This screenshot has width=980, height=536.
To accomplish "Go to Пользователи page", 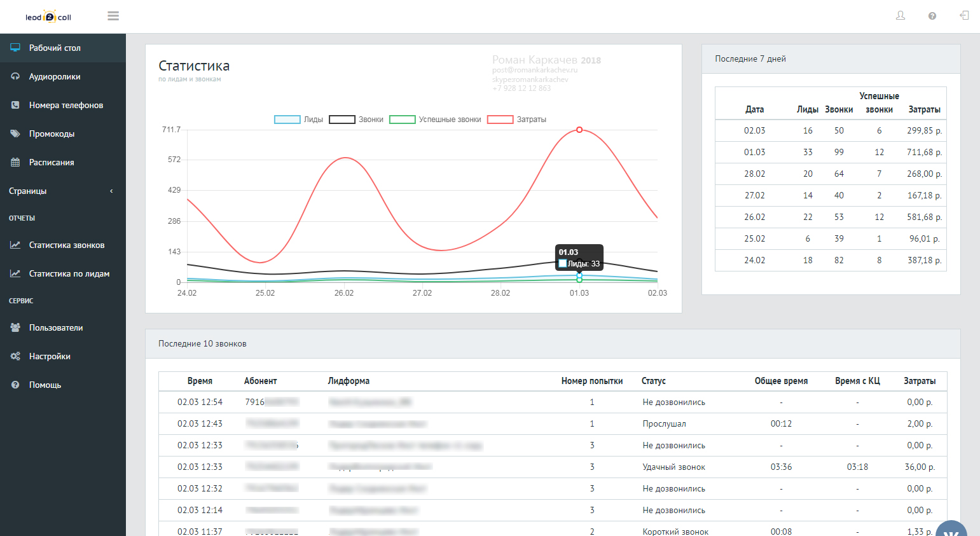I will pyautogui.click(x=63, y=327).
